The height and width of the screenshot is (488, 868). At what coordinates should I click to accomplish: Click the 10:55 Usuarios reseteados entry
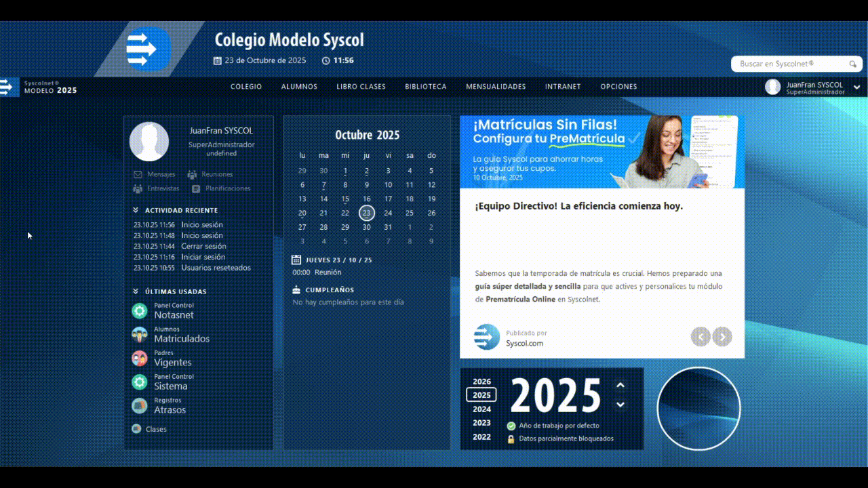[x=192, y=268]
